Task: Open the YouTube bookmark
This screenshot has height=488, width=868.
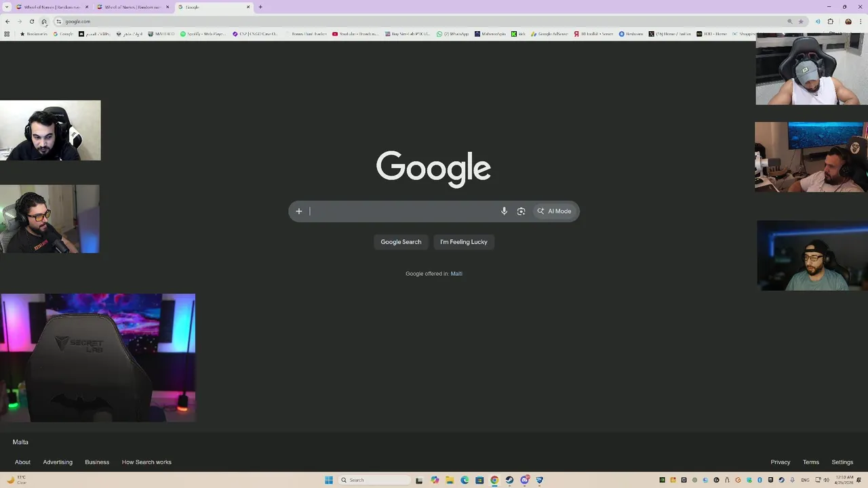Action: 354,34
